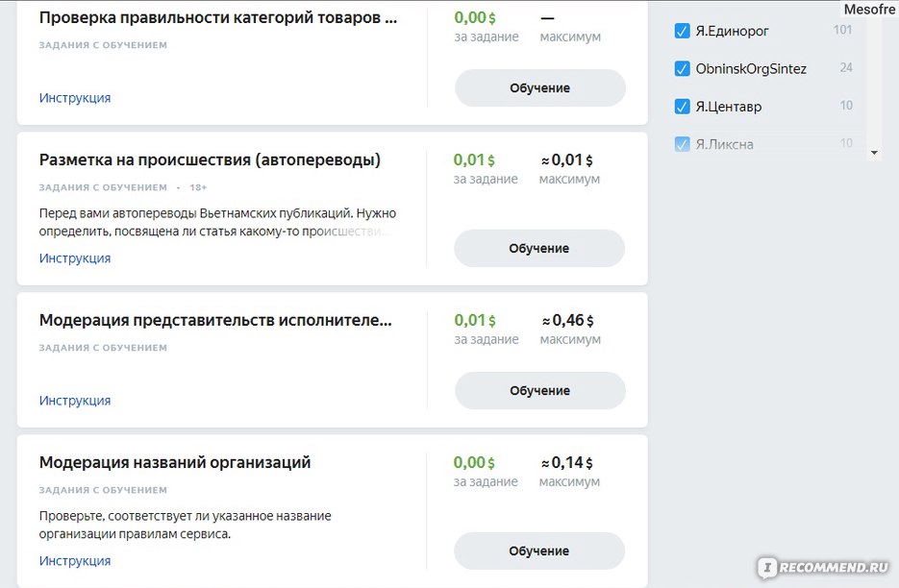Open Инструкция for Разметка на происшествия
The height and width of the screenshot is (588, 899).
[x=75, y=257]
